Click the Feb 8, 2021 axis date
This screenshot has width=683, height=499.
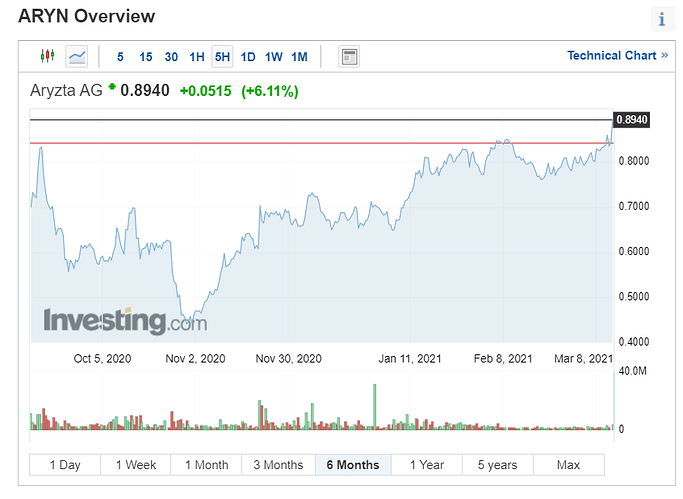503,359
